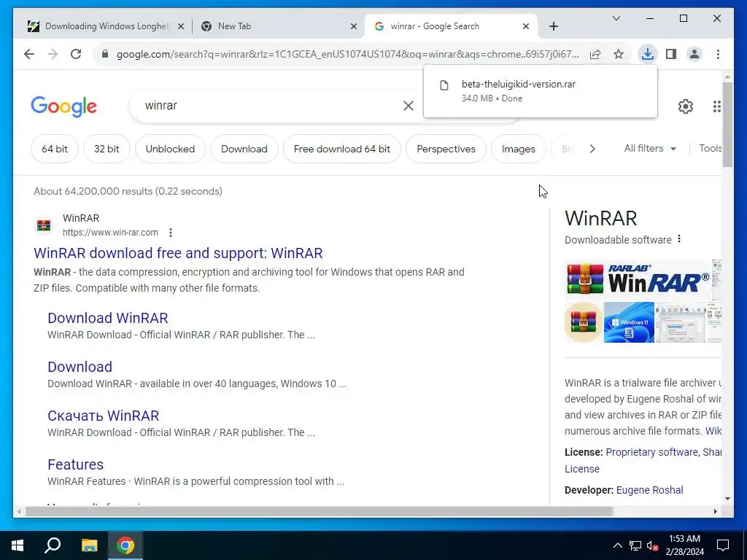Open File Explorer from taskbar
The image size is (747, 560).
coord(89,545)
